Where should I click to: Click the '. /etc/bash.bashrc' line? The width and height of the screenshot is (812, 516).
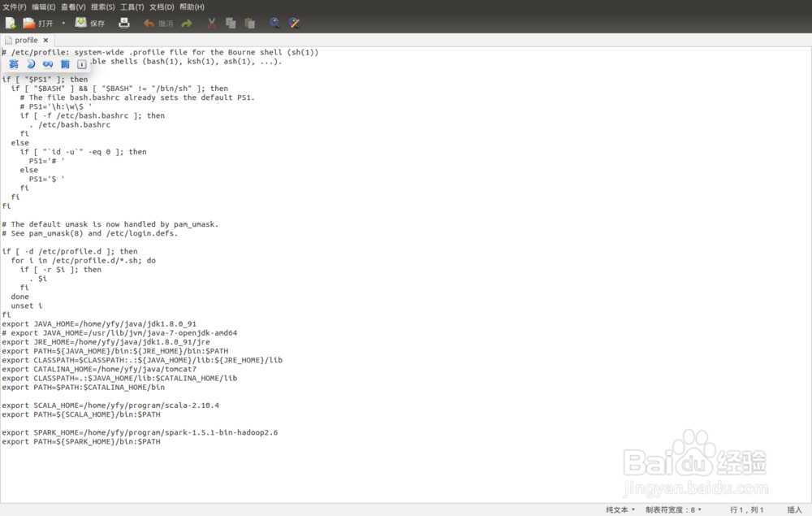pos(70,125)
